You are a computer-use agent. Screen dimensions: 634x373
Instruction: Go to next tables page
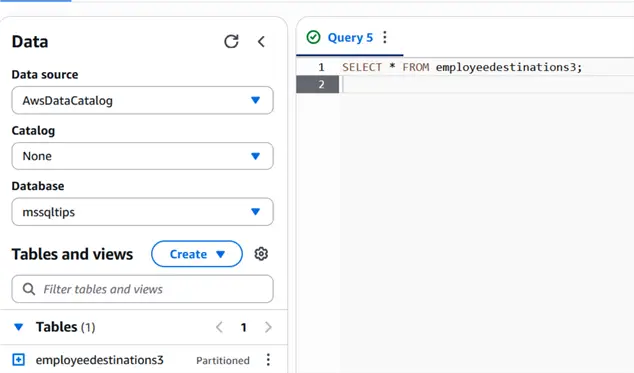click(x=268, y=327)
